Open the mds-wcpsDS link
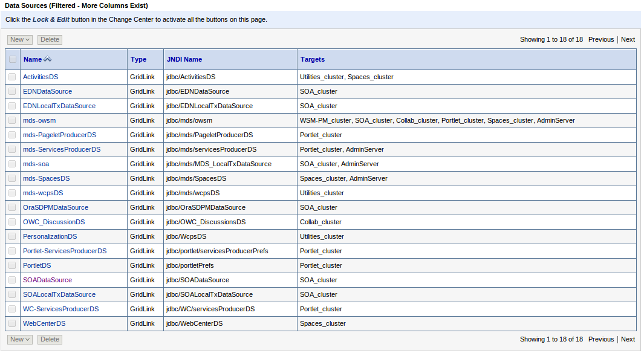This screenshot has height=356, width=644. [x=43, y=193]
